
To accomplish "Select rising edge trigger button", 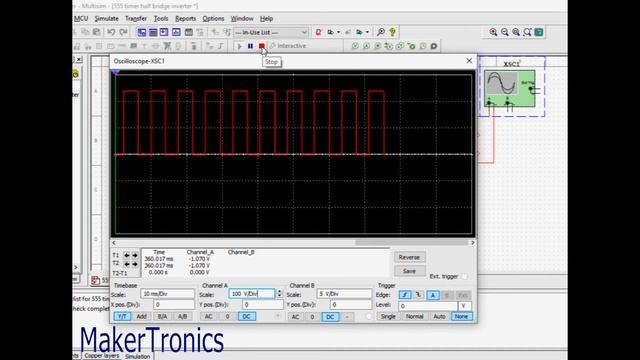I will pyautogui.click(x=405, y=295).
